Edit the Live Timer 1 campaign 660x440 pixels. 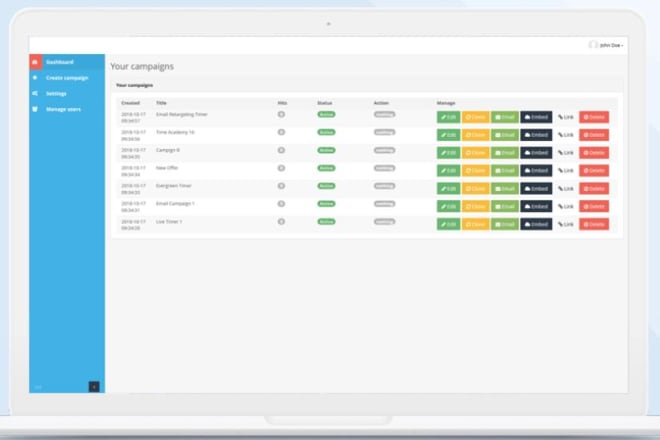[448, 224]
